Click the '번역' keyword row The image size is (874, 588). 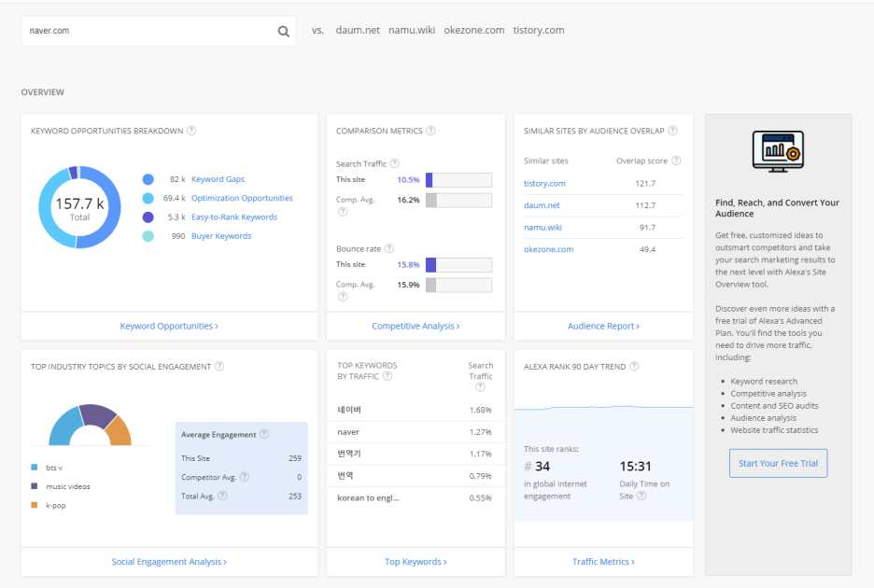coord(416,476)
